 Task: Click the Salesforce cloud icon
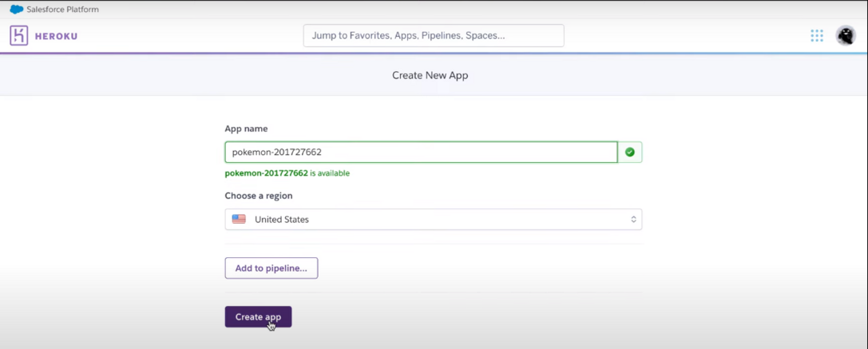pos(17,10)
